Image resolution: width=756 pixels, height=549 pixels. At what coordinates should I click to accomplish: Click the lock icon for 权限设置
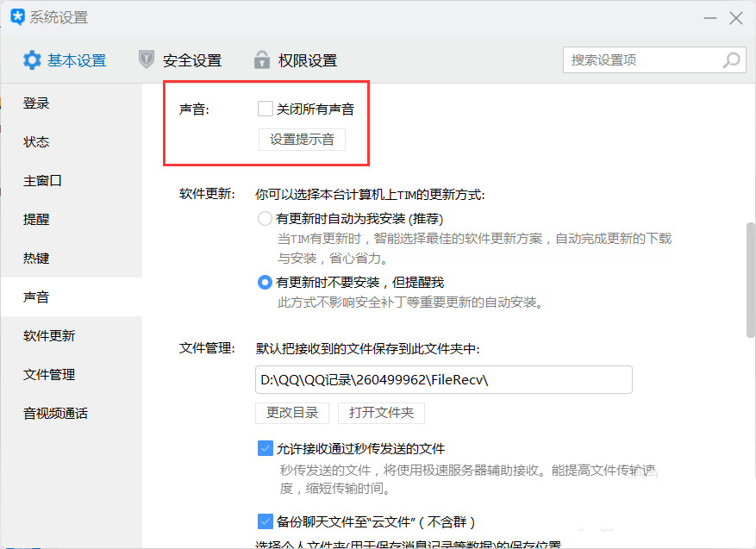tap(262, 60)
